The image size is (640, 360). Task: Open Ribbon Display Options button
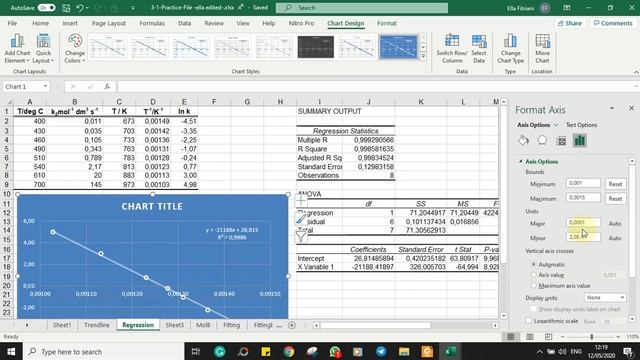(x=567, y=8)
